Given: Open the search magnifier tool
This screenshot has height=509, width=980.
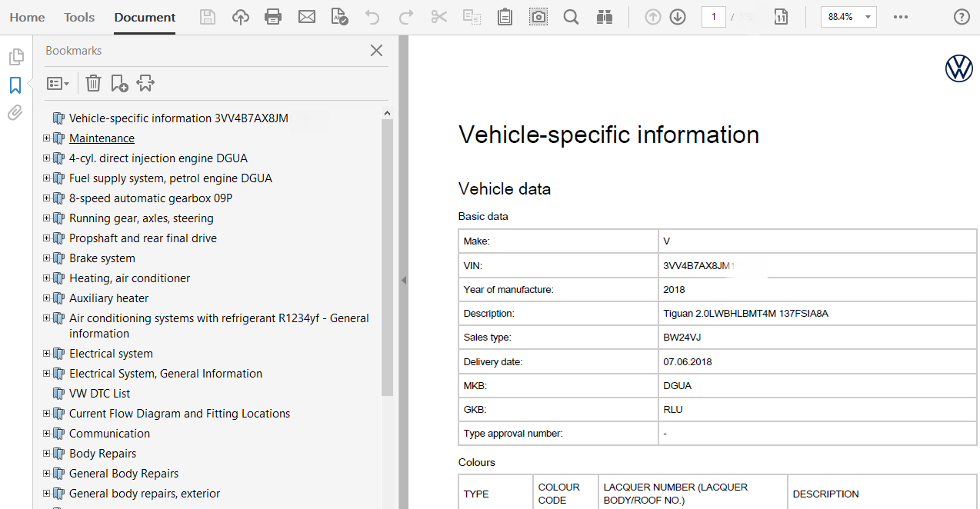Looking at the screenshot, I should click(x=571, y=17).
